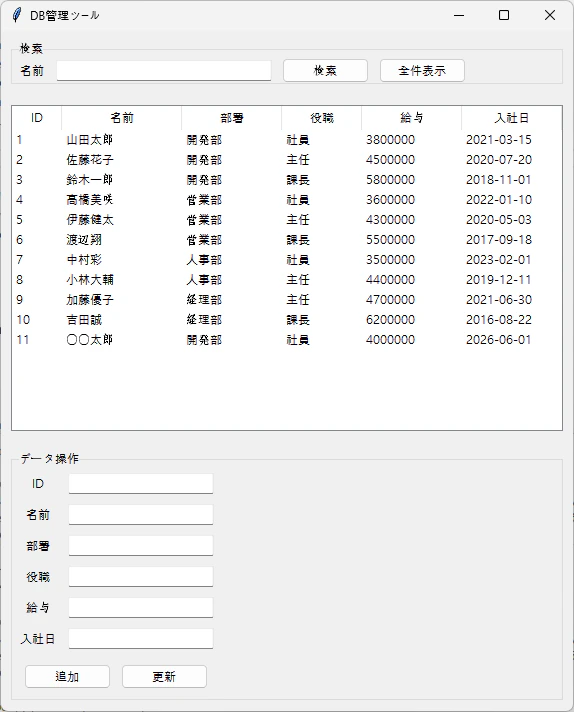This screenshot has height=712, width=574.
Task: Focus the ID field in データ操作
Action: [141, 484]
